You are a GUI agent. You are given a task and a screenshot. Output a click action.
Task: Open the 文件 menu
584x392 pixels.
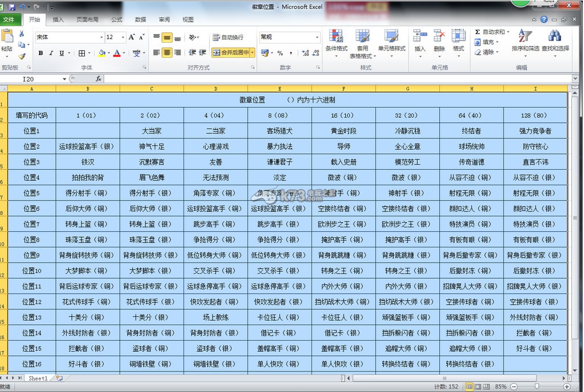pyautogui.click(x=10, y=19)
